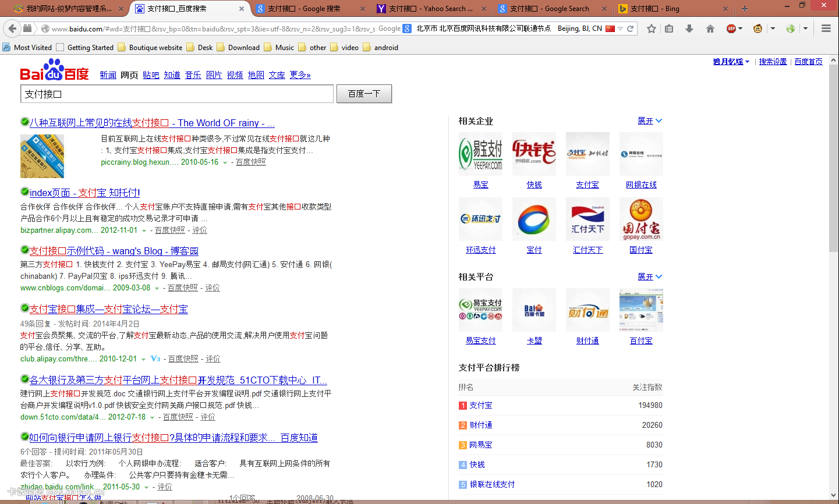Viewport: 839px width, 504px height.
Task: Open the address bar history dropdown arrow
Action: pos(621,29)
